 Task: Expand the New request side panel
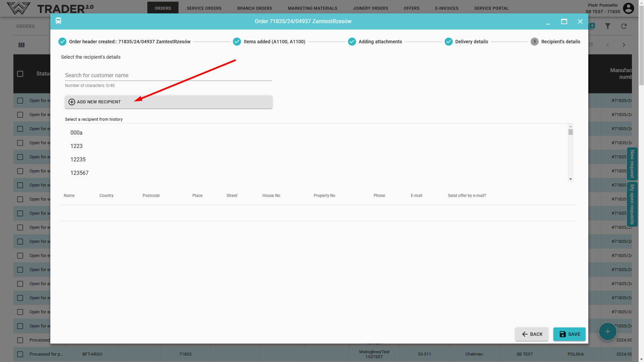pyautogui.click(x=632, y=164)
